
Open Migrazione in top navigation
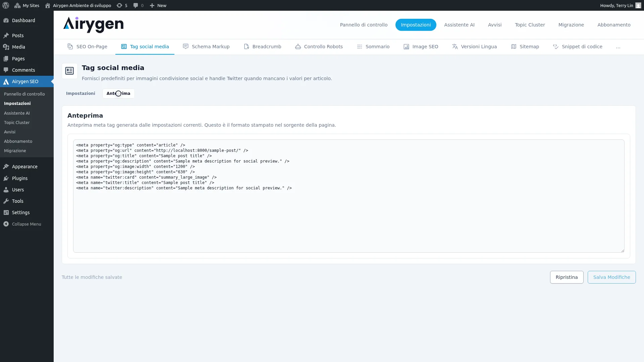coord(571,25)
